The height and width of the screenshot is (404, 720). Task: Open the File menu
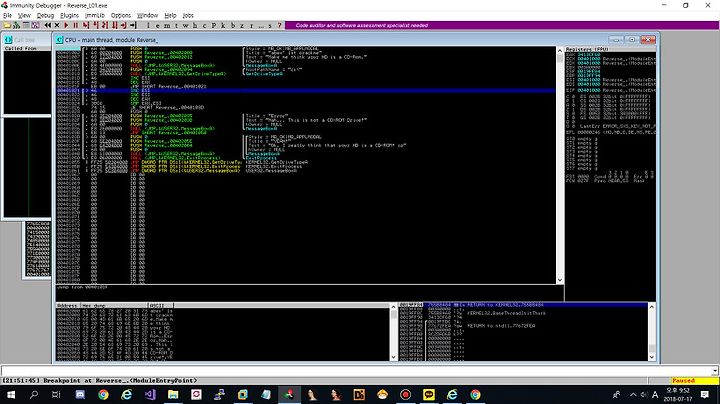[x=8, y=15]
